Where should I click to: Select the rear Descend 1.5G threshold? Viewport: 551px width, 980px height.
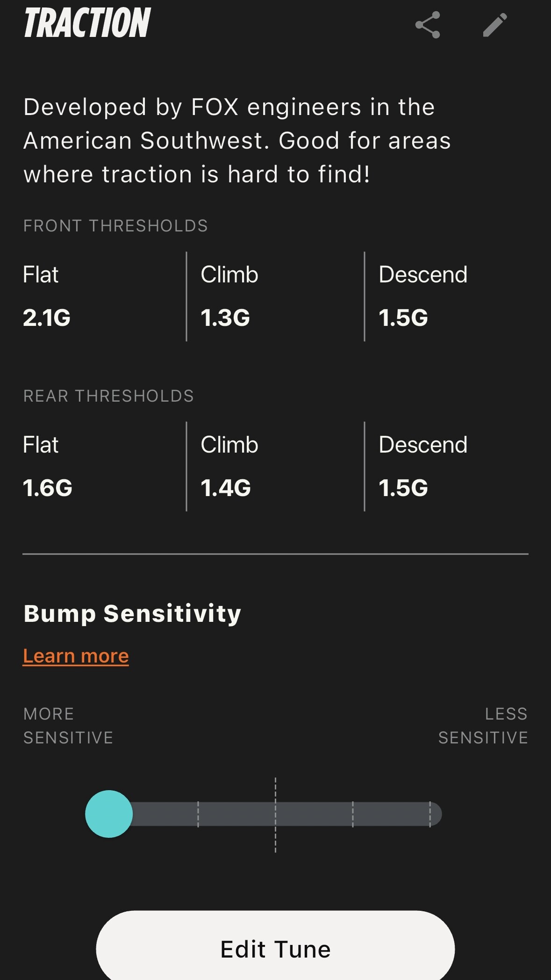point(403,488)
